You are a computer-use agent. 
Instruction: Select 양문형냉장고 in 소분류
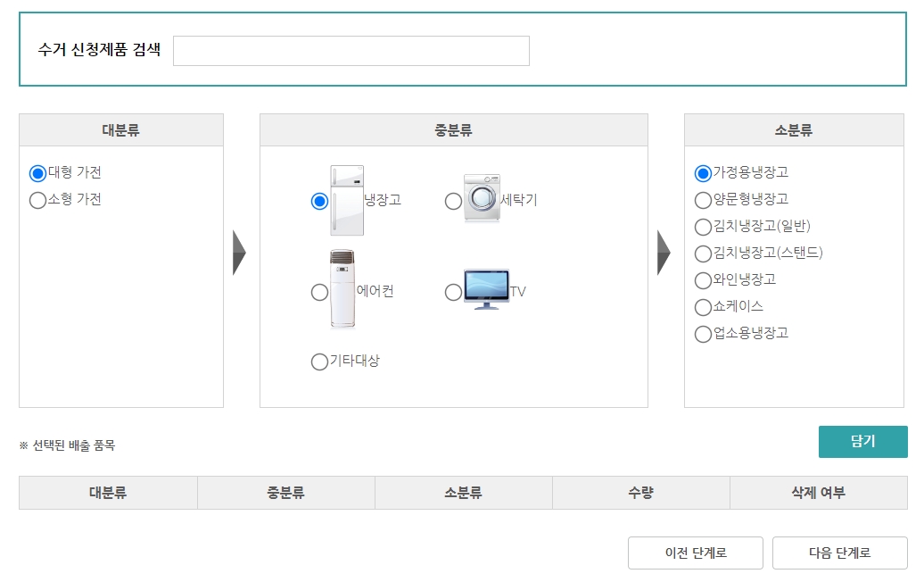point(702,200)
